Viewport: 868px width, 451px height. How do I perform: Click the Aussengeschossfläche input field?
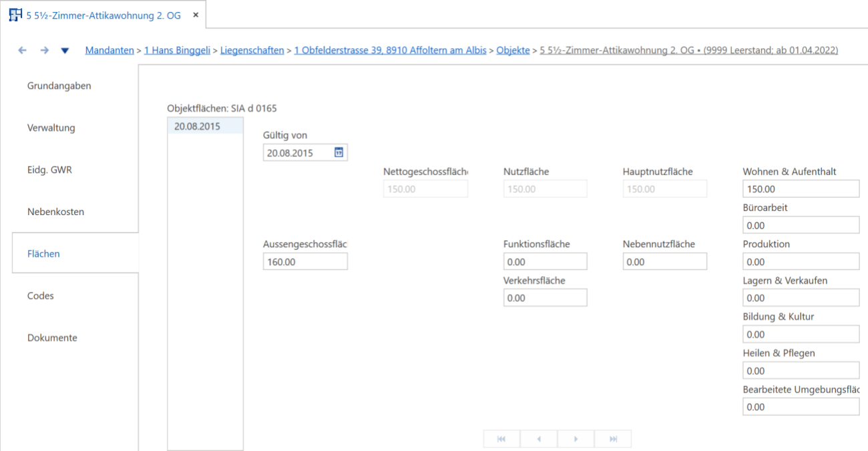click(305, 262)
